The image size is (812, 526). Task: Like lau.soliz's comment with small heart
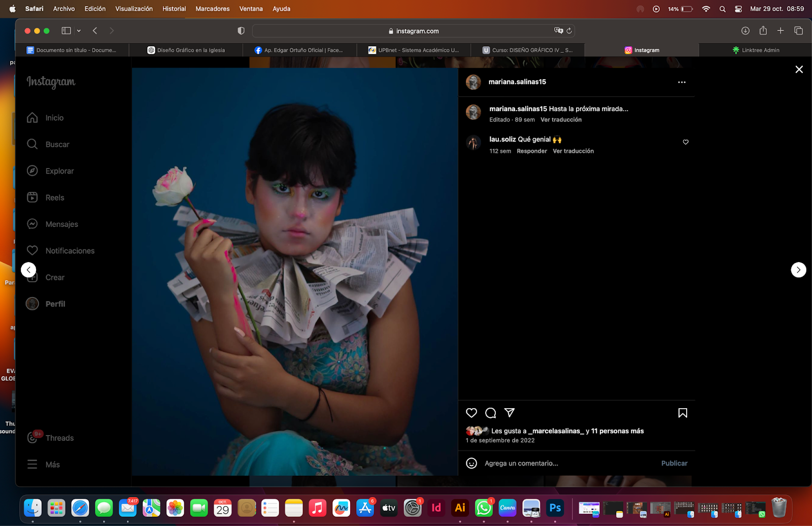[x=686, y=142]
